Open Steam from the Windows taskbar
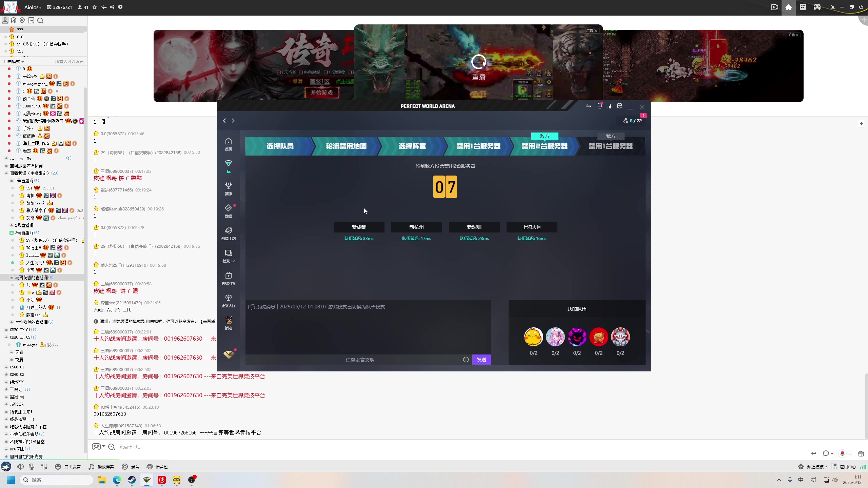Screen dimensions: 868x488 point(132,480)
